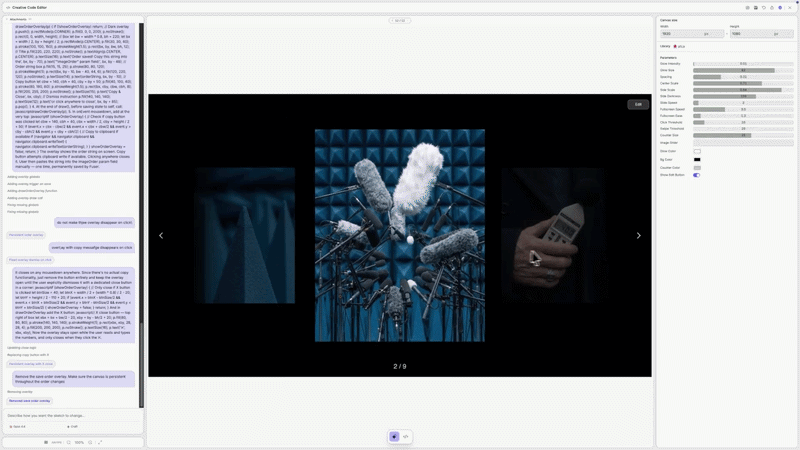Adjust the Spacing slider
Screen dimensions: 800x450
(x=743, y=77)
